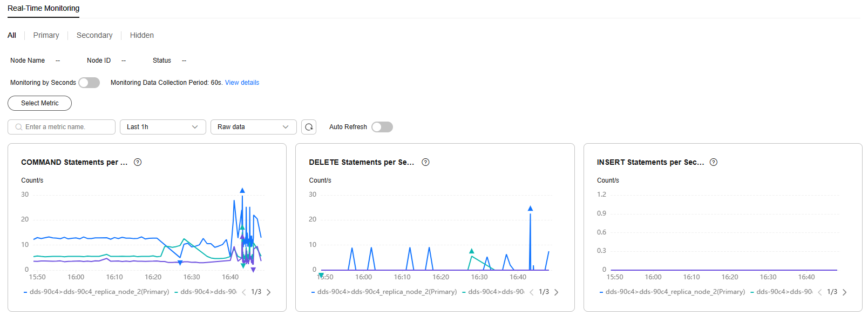Click the Node Name label

pos(28,61)
